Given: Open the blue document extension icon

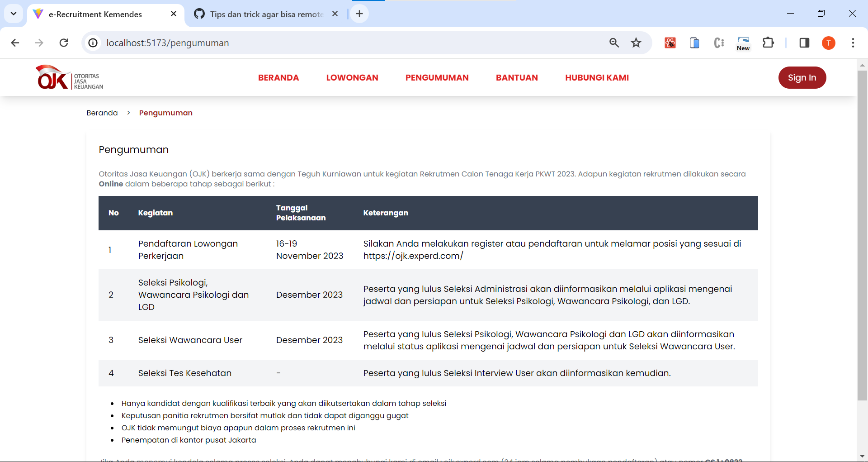Looking at the screenshot, I should click(694, 43).
